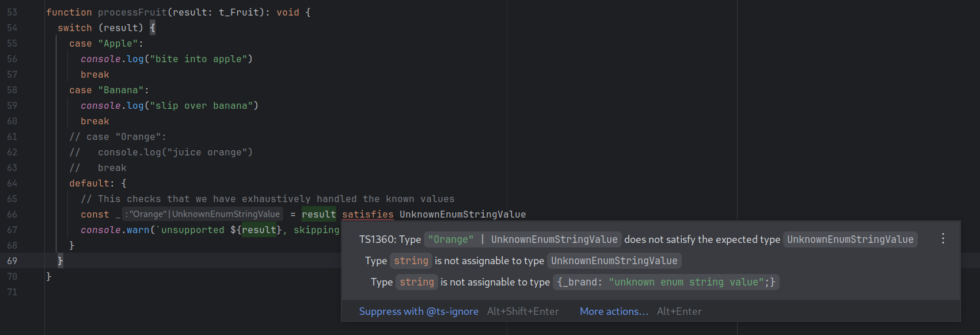Screen dimensions: 980x335
Task: Click the closing brace on line 69
Action: 60,261
